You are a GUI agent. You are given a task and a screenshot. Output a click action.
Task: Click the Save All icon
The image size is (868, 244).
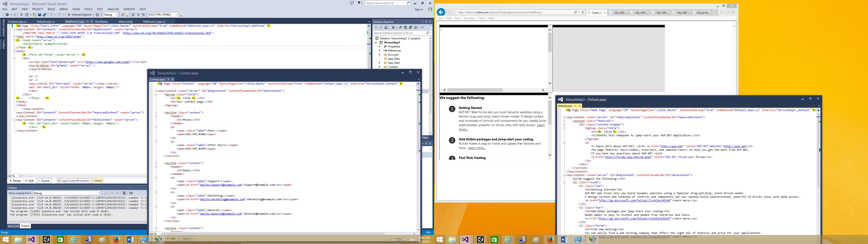45,15
